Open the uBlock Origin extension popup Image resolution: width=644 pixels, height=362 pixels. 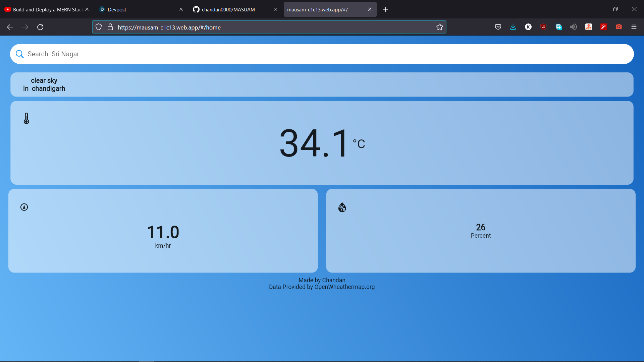point(543,27)
